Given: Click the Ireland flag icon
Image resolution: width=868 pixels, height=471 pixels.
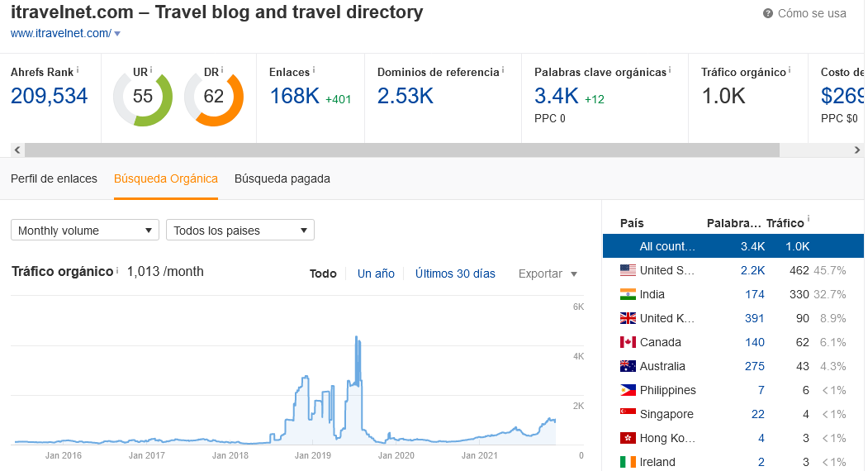Looking at the screenshot, I should coord(628,462).
